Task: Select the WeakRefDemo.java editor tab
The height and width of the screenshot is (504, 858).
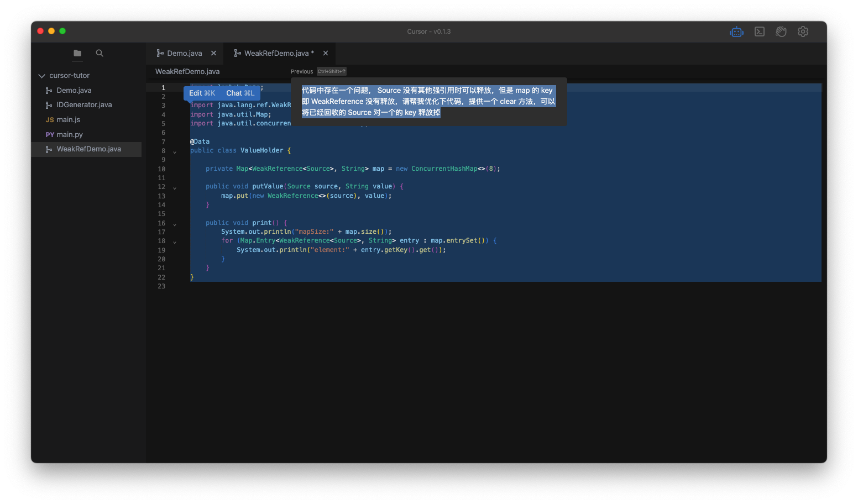Action: pyautogui.click(x=276, y=54)
